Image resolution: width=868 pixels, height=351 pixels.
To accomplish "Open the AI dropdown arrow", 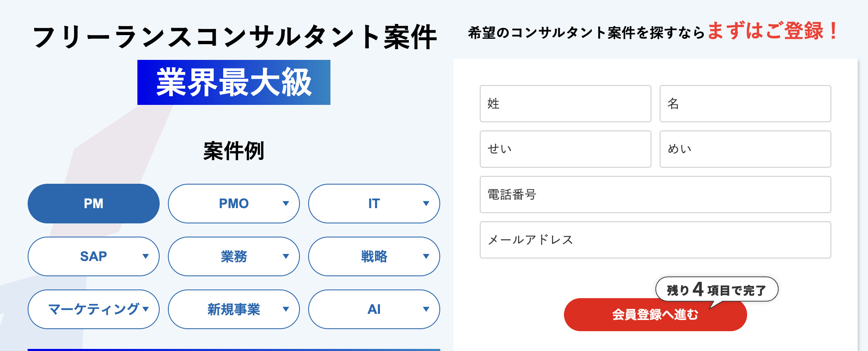I will [426, 309].
